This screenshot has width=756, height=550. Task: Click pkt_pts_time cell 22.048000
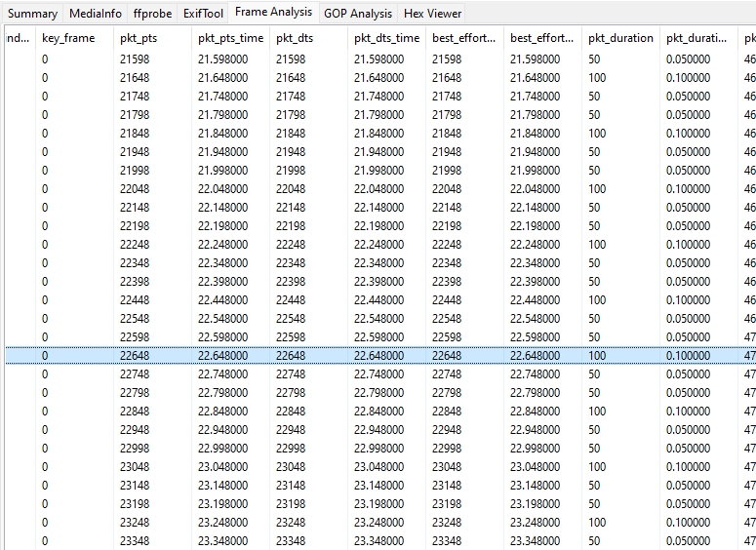(x=222, y=189)
